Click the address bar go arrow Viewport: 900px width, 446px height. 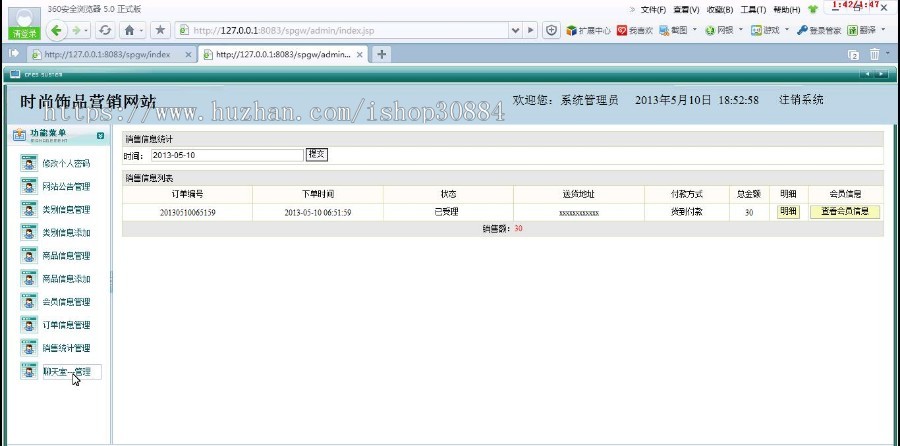(531, 30)
